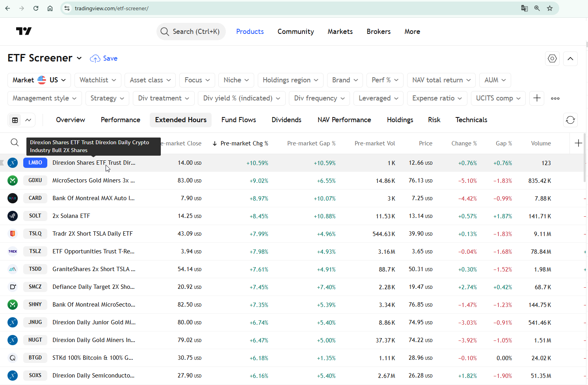This screenshot has height=385, width=588.
Task: Click the table layout grid icon
Action: tap(15, 120)
